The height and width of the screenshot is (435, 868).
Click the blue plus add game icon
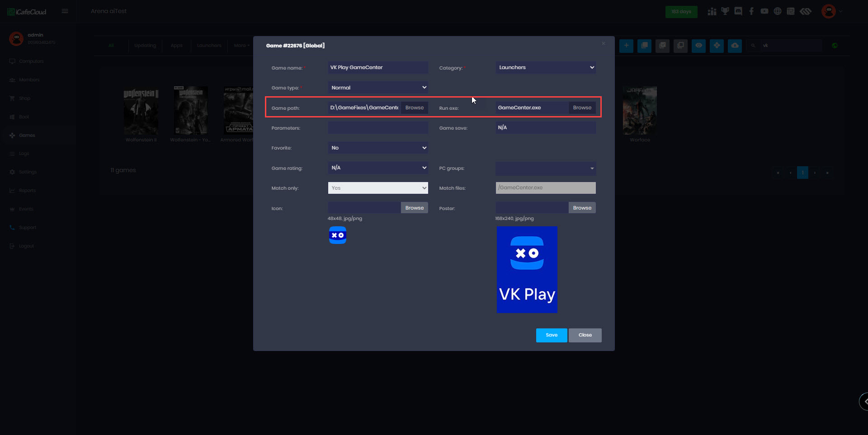pyautogui.click(x=626, y=46)
